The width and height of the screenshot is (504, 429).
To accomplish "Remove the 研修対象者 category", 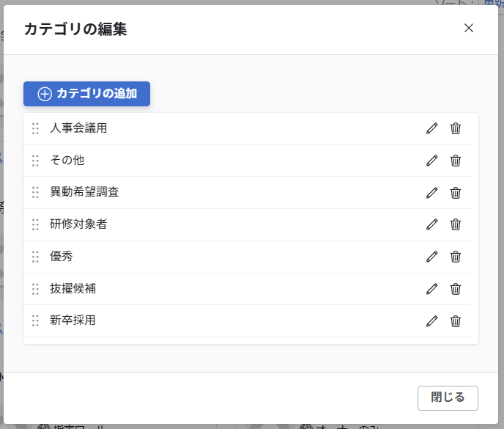I will coord(455,224).
